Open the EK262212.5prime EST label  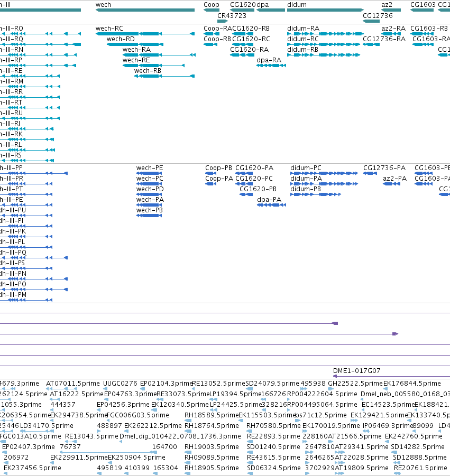point(153,426)
